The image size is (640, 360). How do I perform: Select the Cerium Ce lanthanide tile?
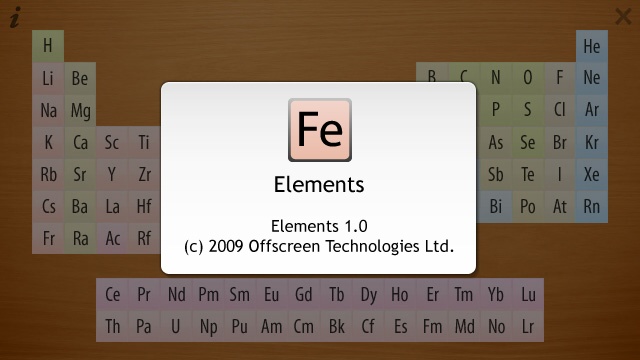(112, 294)
